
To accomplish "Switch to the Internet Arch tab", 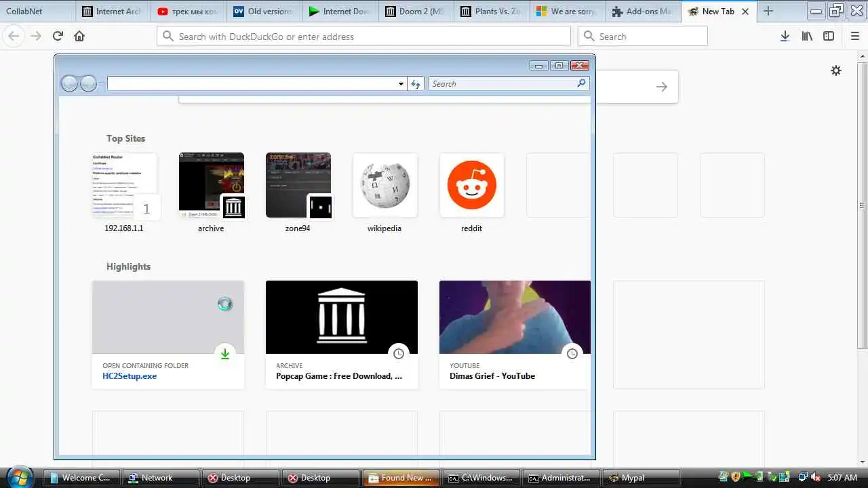I will (112, 12).
